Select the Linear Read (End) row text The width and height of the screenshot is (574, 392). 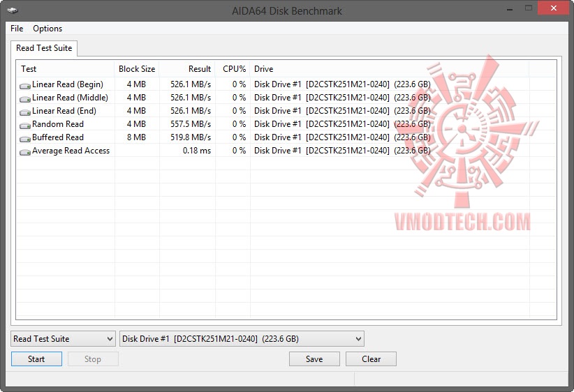click(x=64, y=111)
